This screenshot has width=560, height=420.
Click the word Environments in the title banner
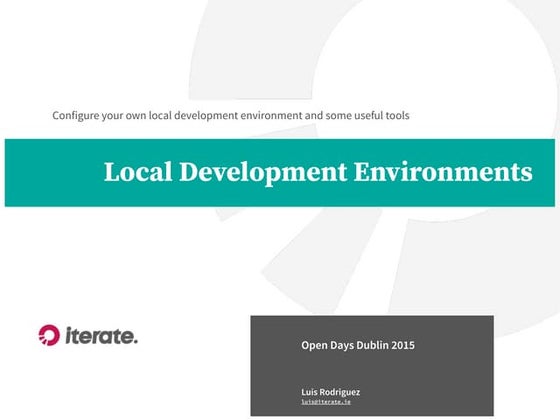(443, 172)
